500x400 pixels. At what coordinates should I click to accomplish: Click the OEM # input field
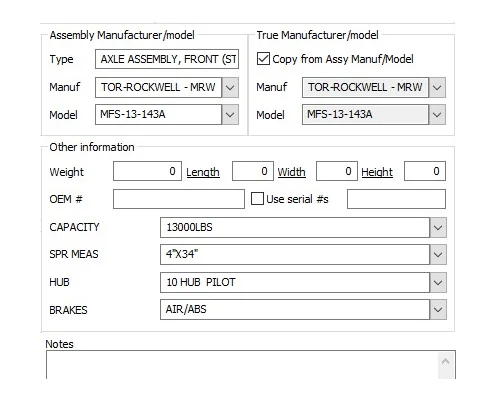coord(179,199)
